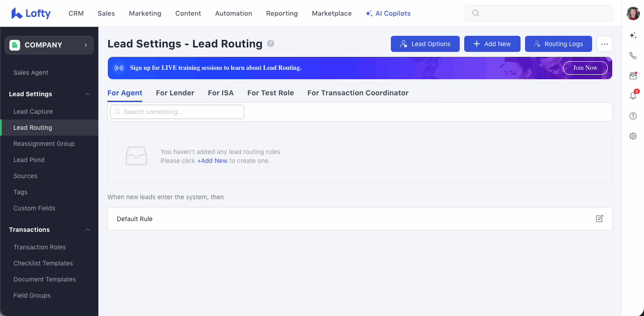
Task: Click the Lead Options button
Action: pyautogui.click(x=425, y=44)
